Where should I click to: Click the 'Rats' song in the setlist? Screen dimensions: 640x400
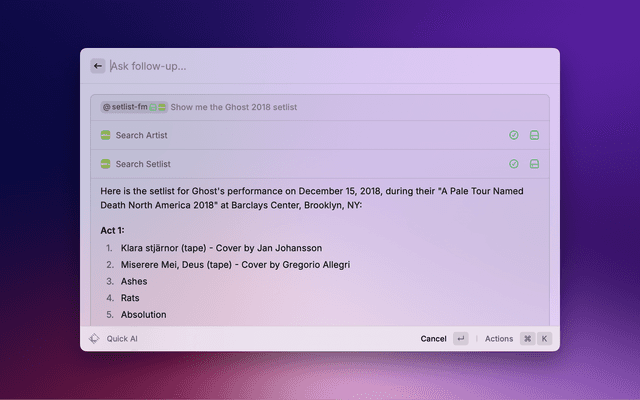coord(130,298)
